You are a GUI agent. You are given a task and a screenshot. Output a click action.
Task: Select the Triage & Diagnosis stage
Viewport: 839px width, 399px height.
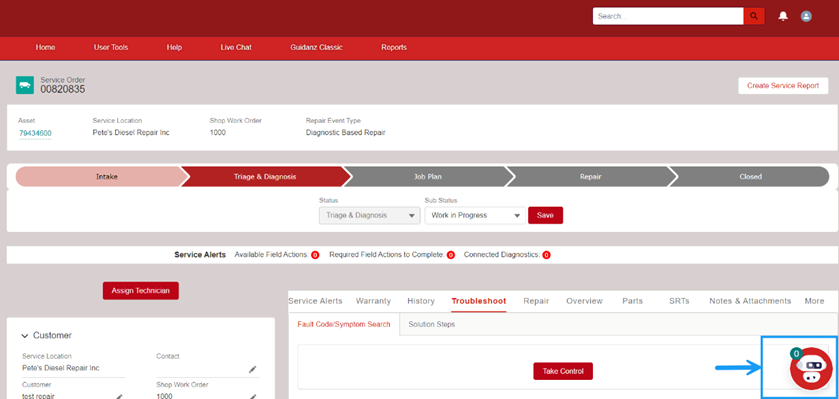coord(265,177)
